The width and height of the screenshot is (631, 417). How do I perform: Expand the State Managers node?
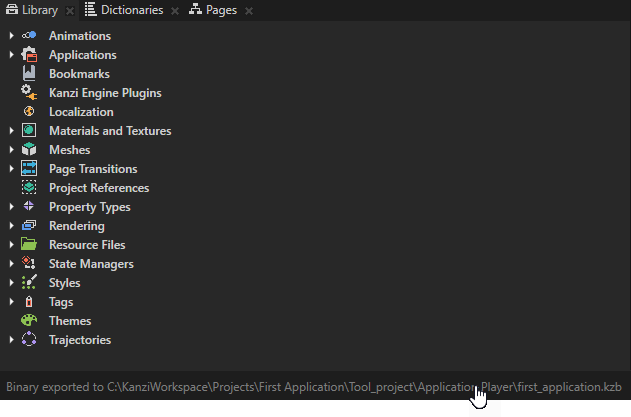click(x=11, y=264)
